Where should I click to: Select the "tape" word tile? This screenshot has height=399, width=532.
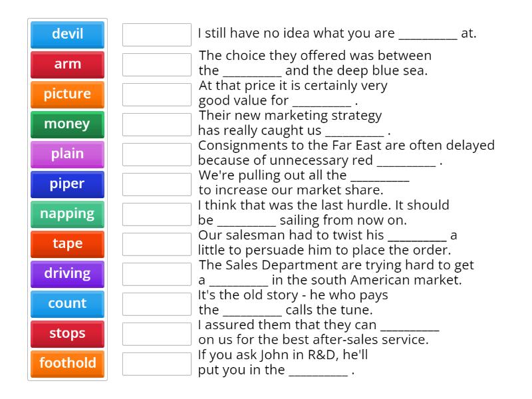click(x=66, y=243)
